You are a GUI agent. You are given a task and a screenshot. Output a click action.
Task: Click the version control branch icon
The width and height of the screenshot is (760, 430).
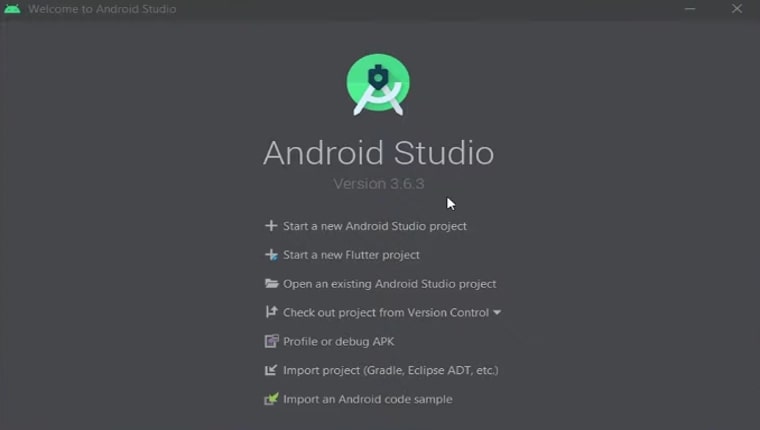pyautogui.click(x=271, y=312)
